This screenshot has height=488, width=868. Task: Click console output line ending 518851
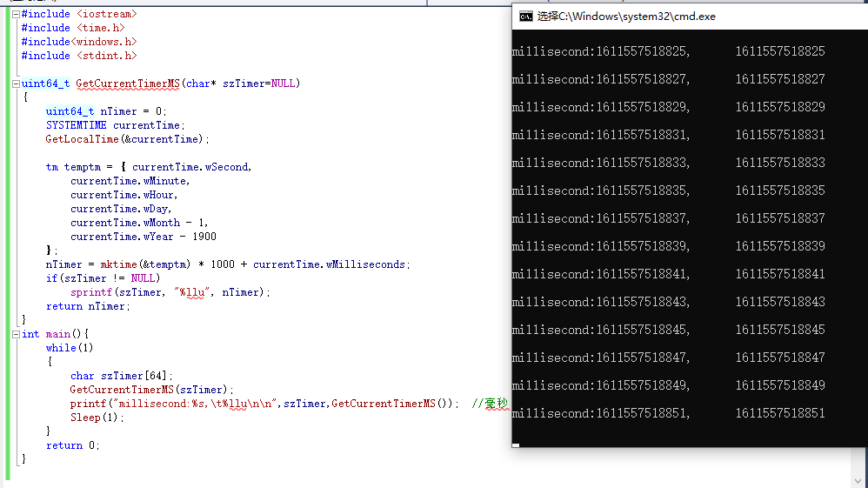[x=669, y=413]
